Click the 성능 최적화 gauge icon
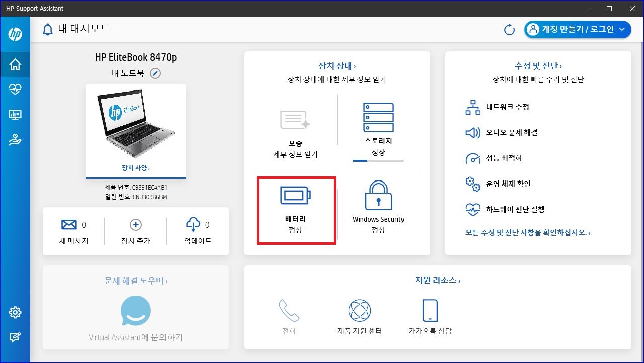The width and height of the screenshot is (644, 363). tap(473, 158)
